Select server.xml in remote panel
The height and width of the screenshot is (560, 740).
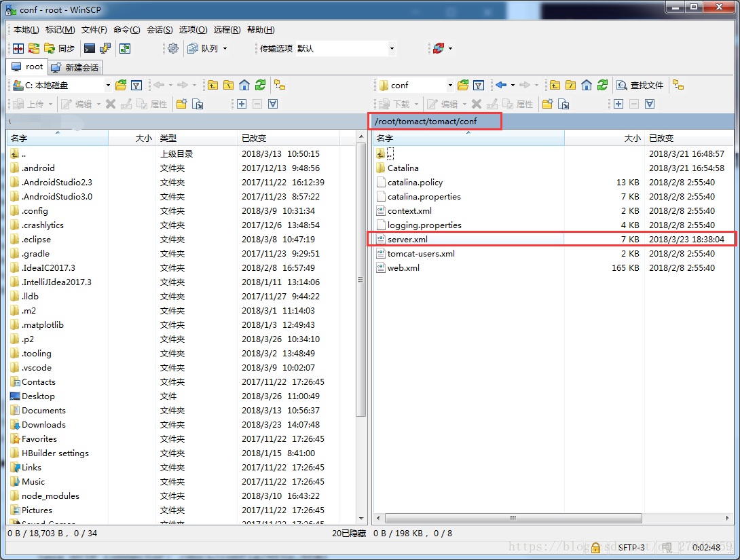click(x=552, y=239)
